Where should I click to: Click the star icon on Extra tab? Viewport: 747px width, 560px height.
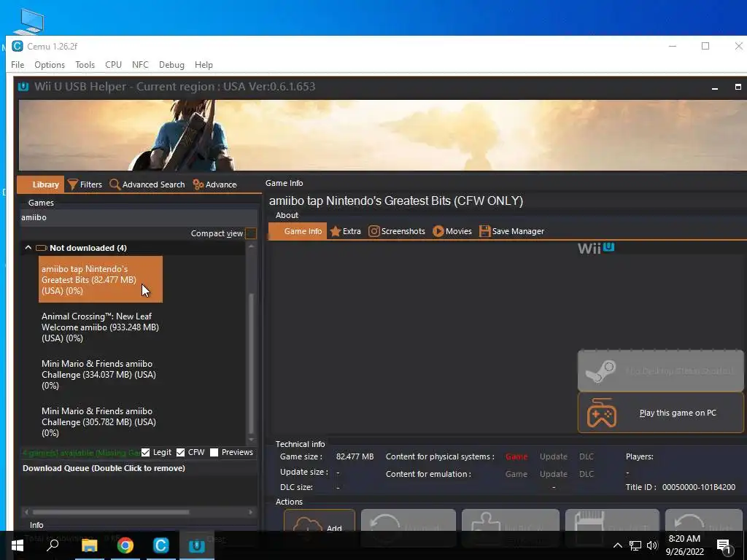click(336, 231)
